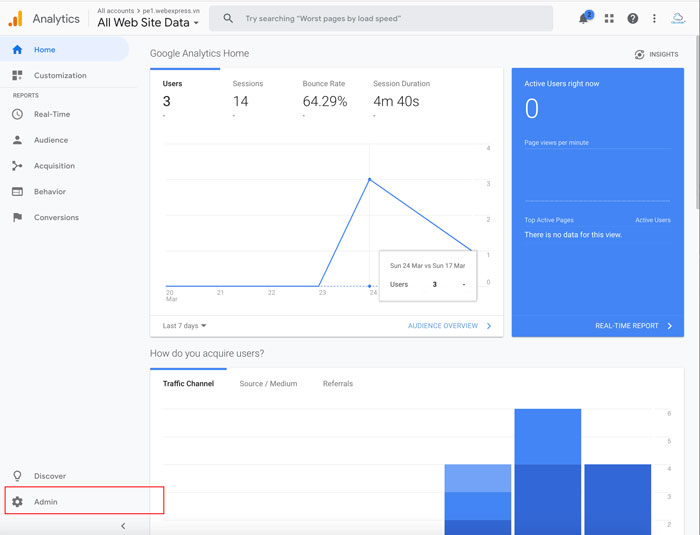Open the Last 7 days dropdown

185,326
